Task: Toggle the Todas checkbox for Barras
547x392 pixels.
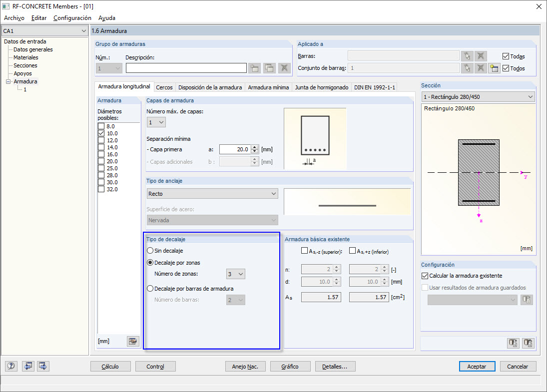Action: [506, 56]
